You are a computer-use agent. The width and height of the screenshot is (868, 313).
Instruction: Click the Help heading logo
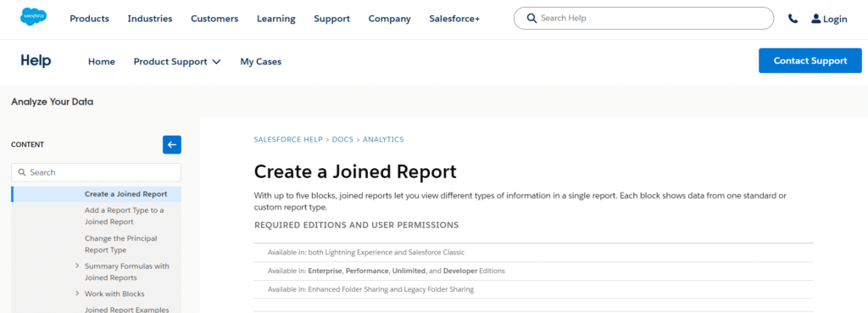[x=36, y=61]
